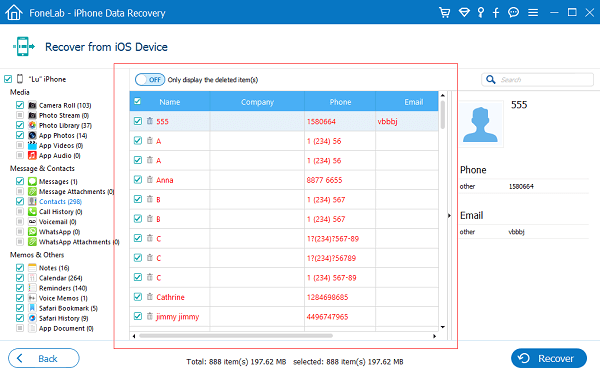The height and width of the screenshot is (375, 600).
Task: Select phone number 1284698685
Action: (327, 297)
